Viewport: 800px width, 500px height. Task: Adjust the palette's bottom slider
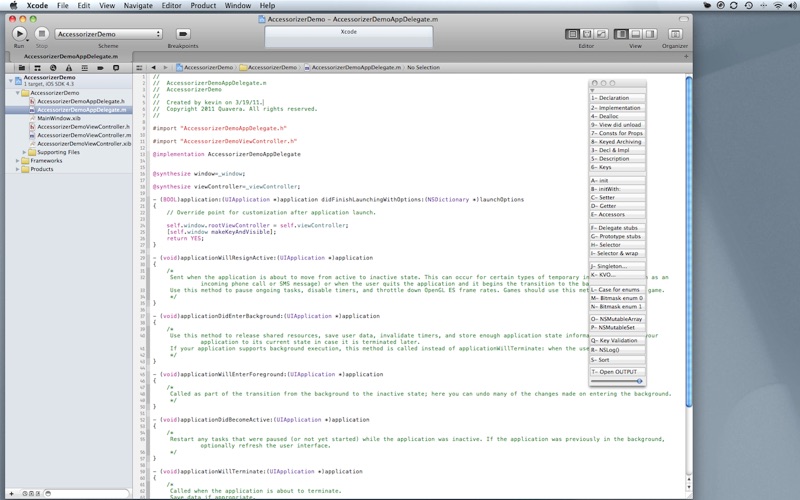tap(617, 381)
